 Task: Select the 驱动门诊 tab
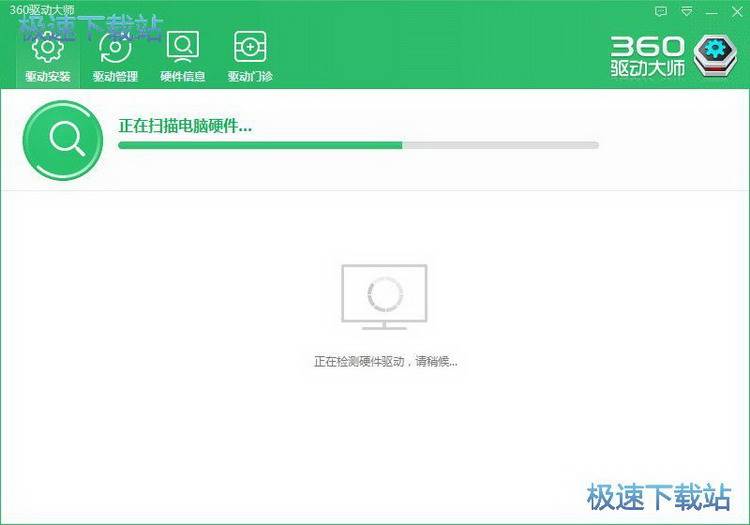250,56
